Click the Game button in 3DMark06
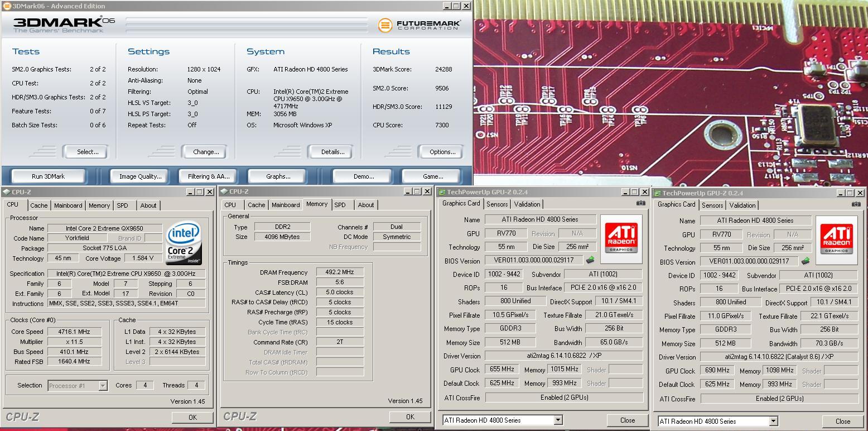Image resolution: width=868 pixels, height=431 pixels. [433, 176]
